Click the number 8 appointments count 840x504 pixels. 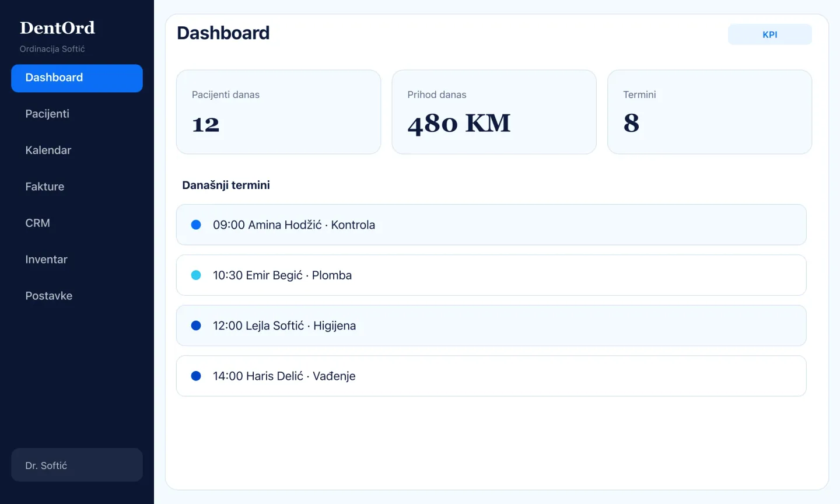pos(631,123)
